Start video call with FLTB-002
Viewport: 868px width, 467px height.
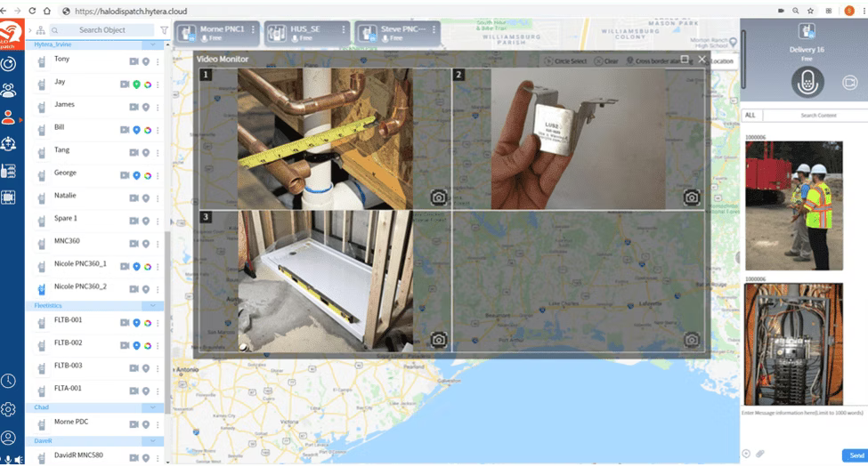pyautogui.click(x=125, y=345)
